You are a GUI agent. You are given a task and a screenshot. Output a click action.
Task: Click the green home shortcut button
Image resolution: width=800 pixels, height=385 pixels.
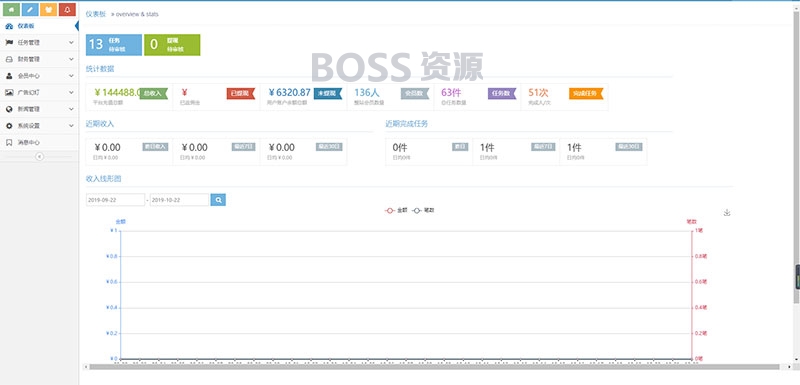(x=11, y=9)
